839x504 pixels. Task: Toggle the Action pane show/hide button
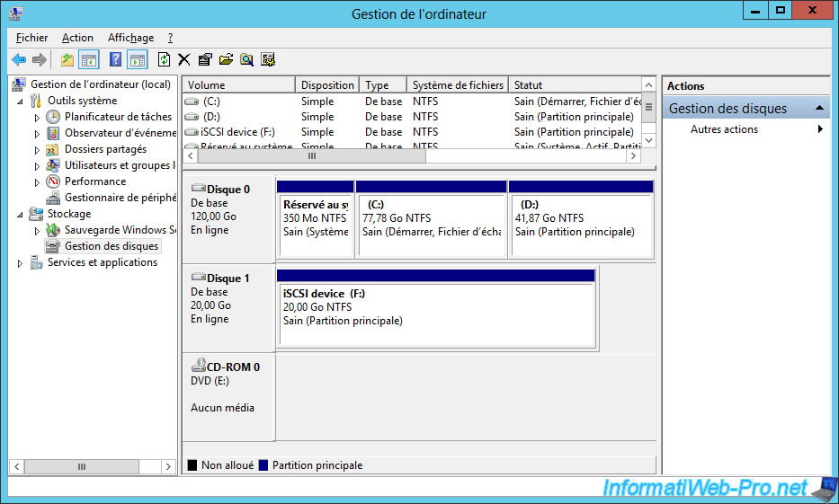tap(137, 60)
